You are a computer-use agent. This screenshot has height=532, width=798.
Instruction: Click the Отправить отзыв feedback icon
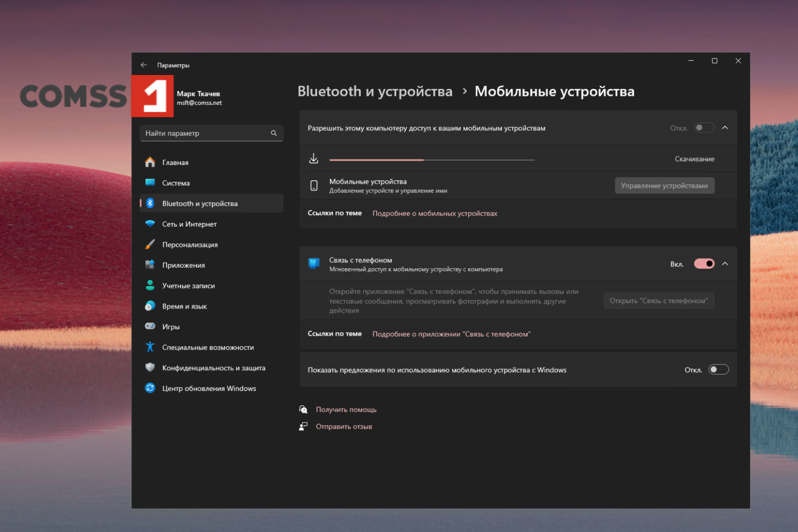pos(303,426)
